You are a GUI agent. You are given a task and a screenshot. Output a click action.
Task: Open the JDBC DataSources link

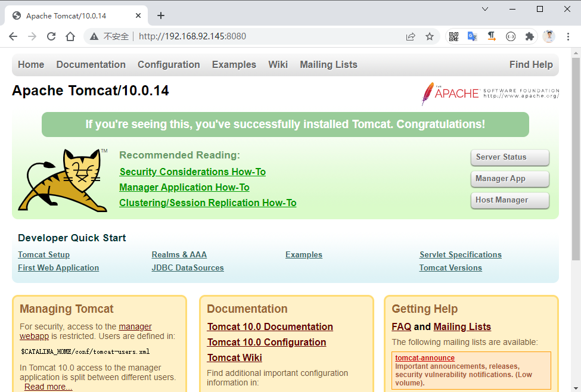pyautogui.click(x=188, y=268)
